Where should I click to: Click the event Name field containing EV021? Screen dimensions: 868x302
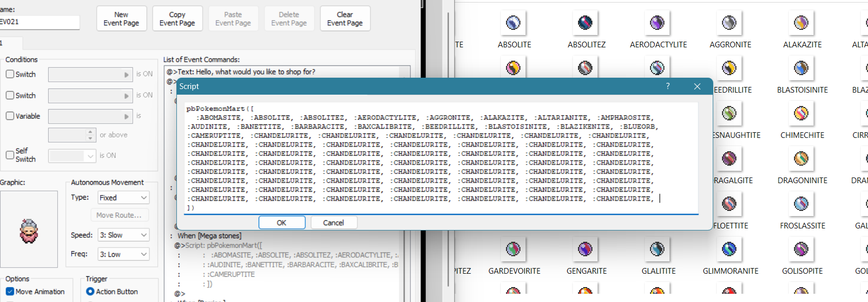point(39,22)
